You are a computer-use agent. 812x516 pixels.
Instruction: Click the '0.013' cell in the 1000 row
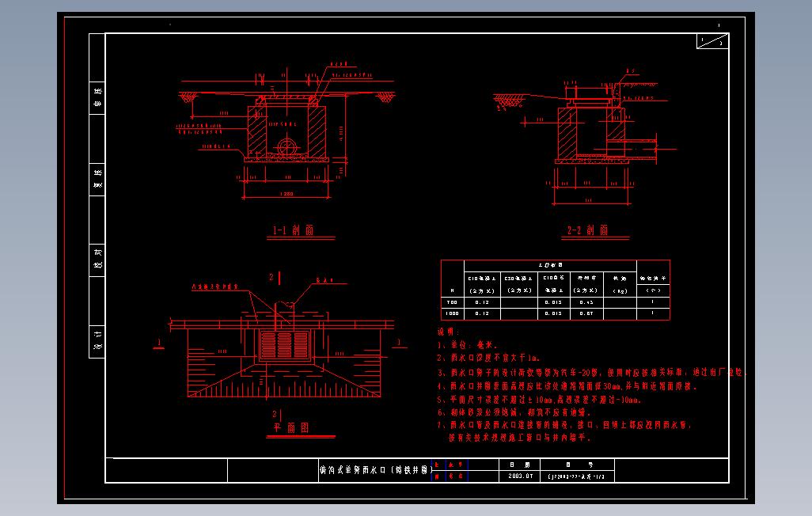pyautogui.click(x=553, y=313)
